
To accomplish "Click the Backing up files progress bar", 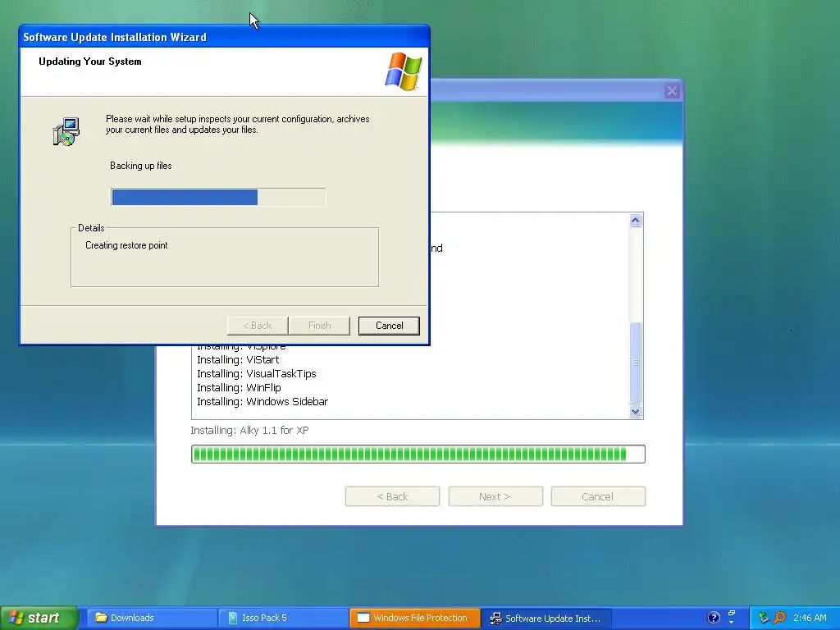I will (x=218, y=197).
